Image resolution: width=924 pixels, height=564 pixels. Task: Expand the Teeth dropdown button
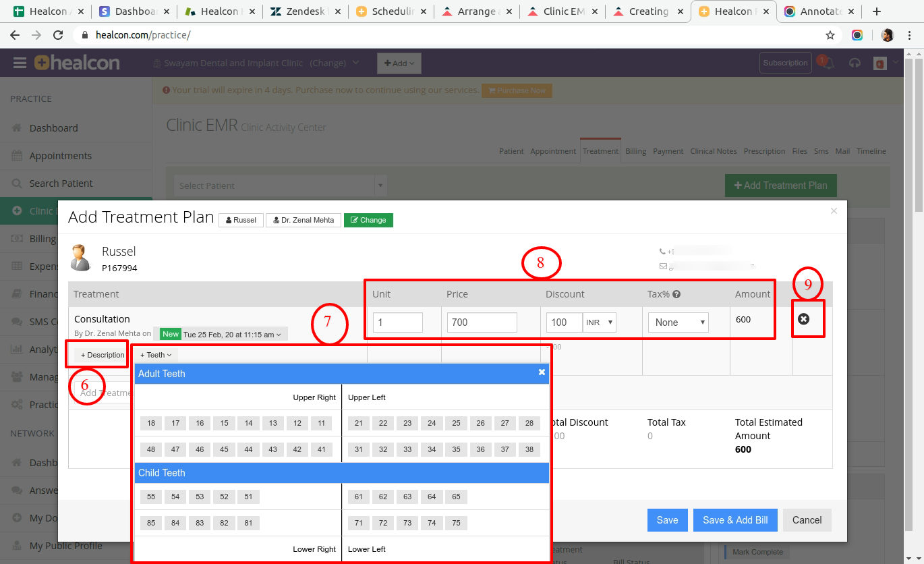click(156, 355)
